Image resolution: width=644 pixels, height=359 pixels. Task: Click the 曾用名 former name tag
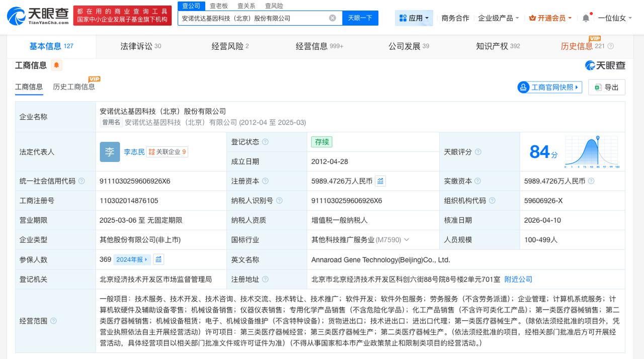(111, 122)
